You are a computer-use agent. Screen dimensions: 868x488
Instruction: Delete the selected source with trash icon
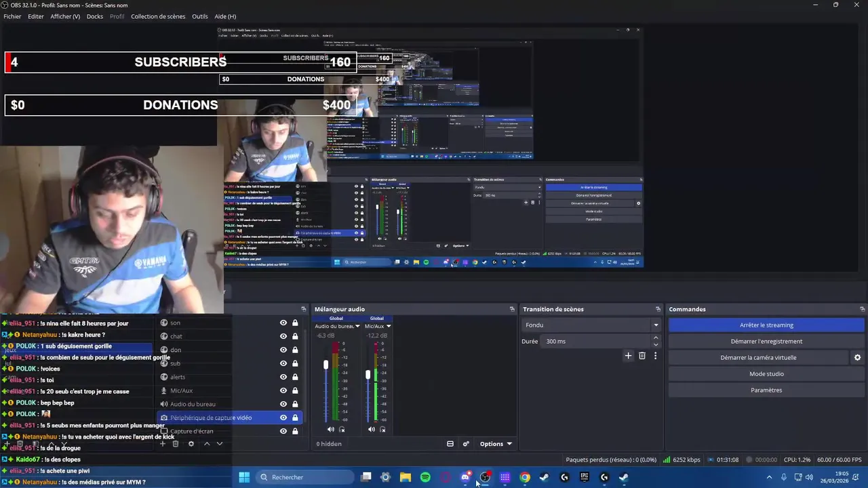176,444
